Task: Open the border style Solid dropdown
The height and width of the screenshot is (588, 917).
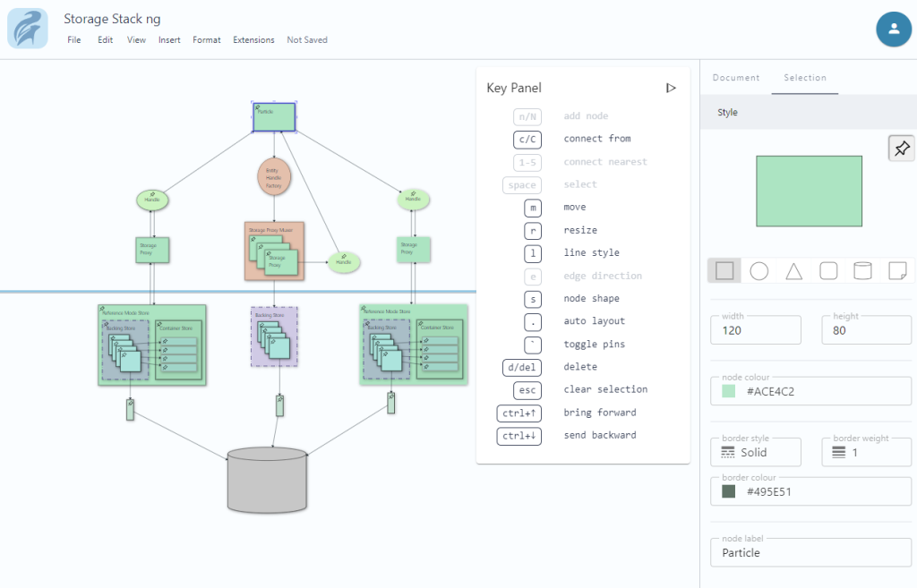Action: coord(756,452)
